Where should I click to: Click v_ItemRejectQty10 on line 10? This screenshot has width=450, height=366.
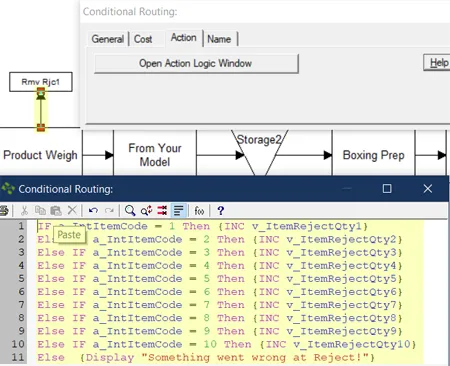point(351,344)
